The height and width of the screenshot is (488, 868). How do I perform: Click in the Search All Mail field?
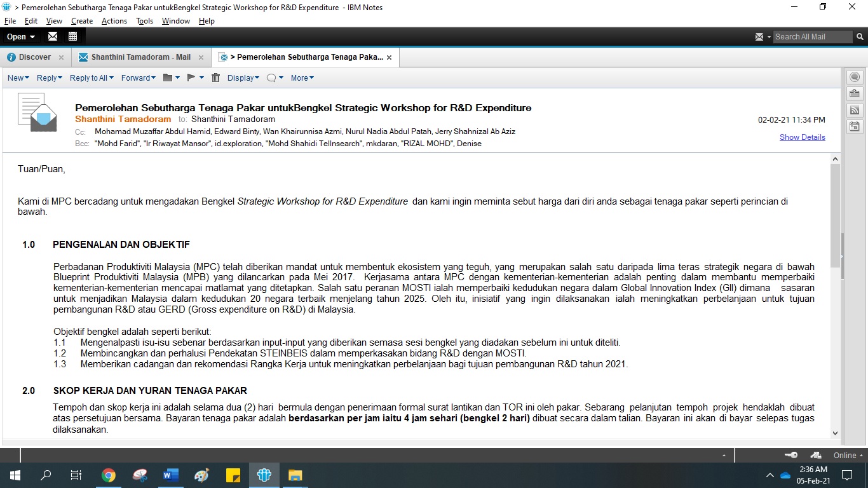811,37
